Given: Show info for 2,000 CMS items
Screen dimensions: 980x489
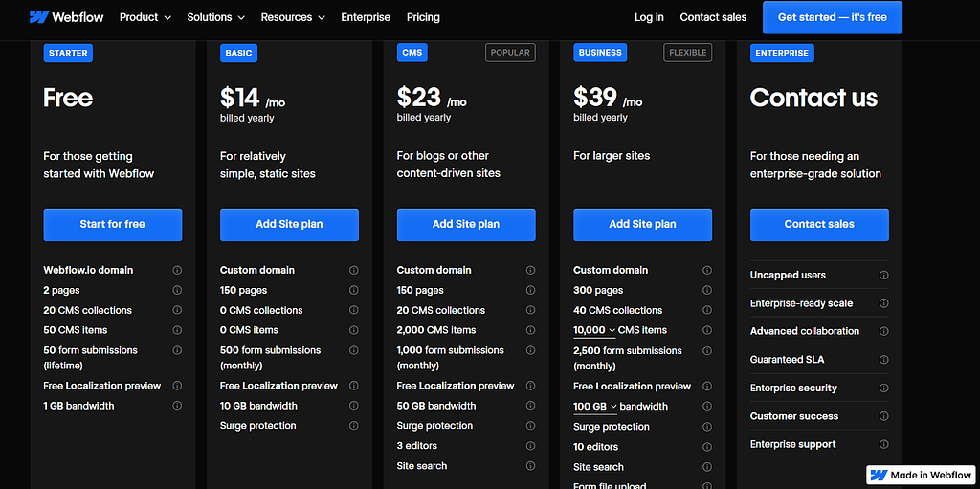Looking at the screenshot, I should 530,330.
